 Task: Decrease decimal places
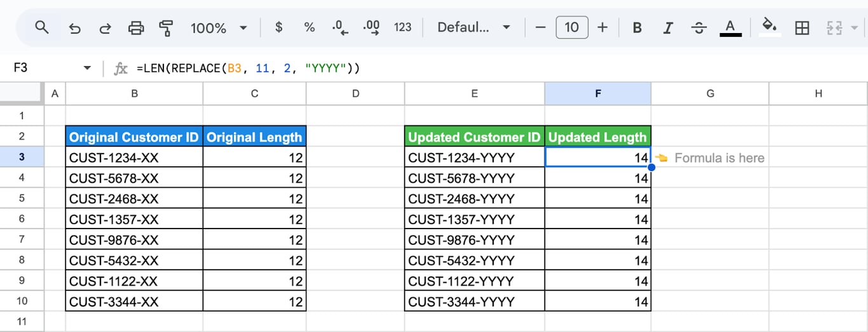(x=341, y=27)
